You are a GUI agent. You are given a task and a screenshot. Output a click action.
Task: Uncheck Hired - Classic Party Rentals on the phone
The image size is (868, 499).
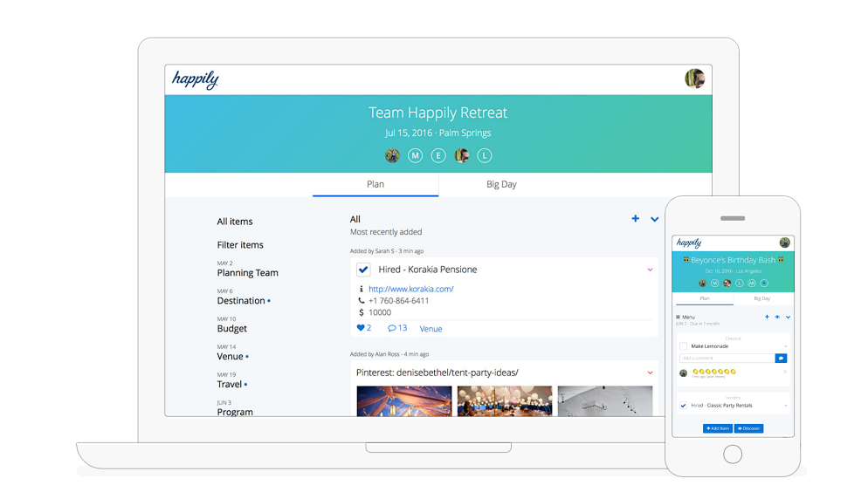pyautogui.click(x=683, y=406)
